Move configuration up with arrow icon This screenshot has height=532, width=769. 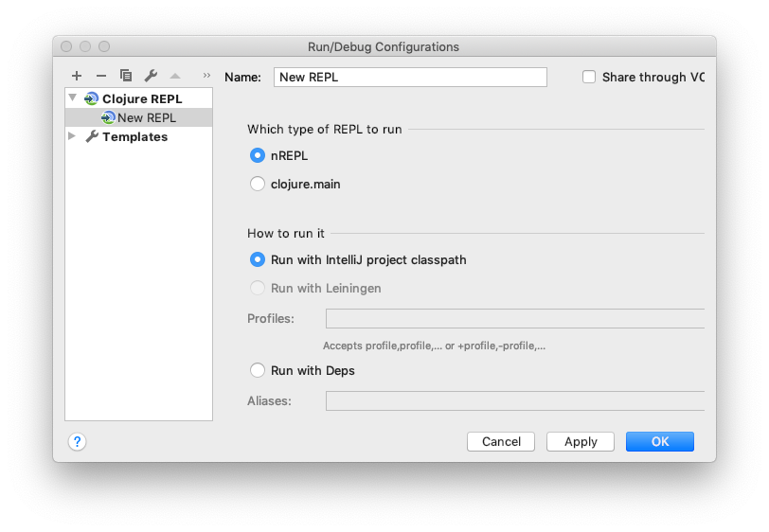[x=175, y=76]
